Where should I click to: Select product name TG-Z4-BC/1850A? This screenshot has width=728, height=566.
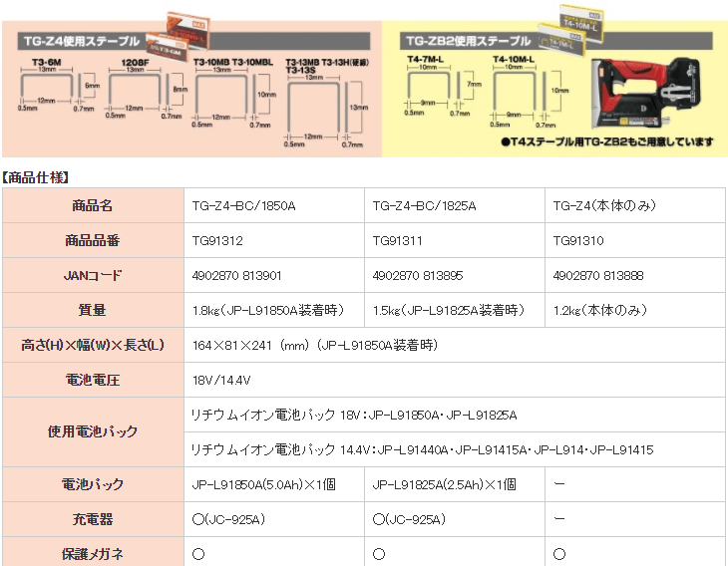[x=243, y=205]
